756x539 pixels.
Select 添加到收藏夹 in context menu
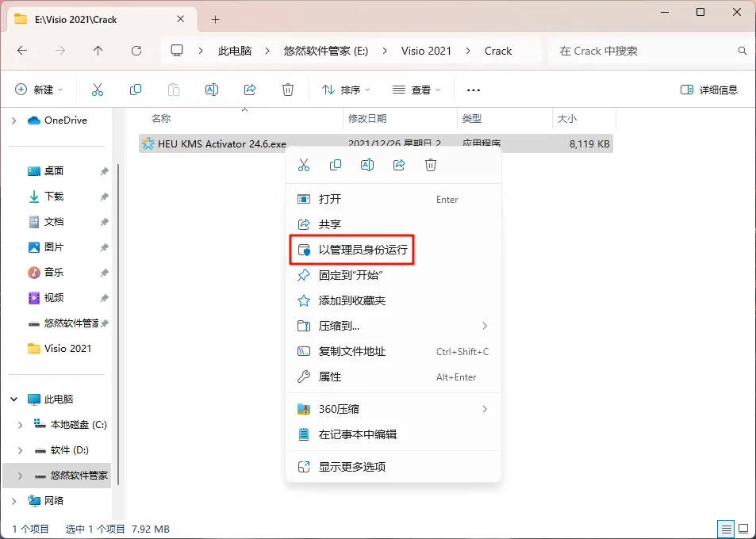pyautogui.click(x=393, y=300)
